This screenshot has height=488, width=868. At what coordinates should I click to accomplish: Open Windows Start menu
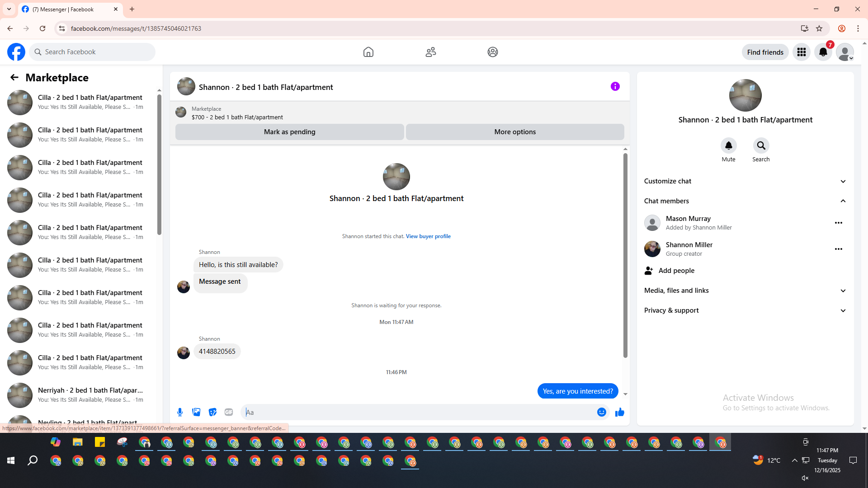11,460
